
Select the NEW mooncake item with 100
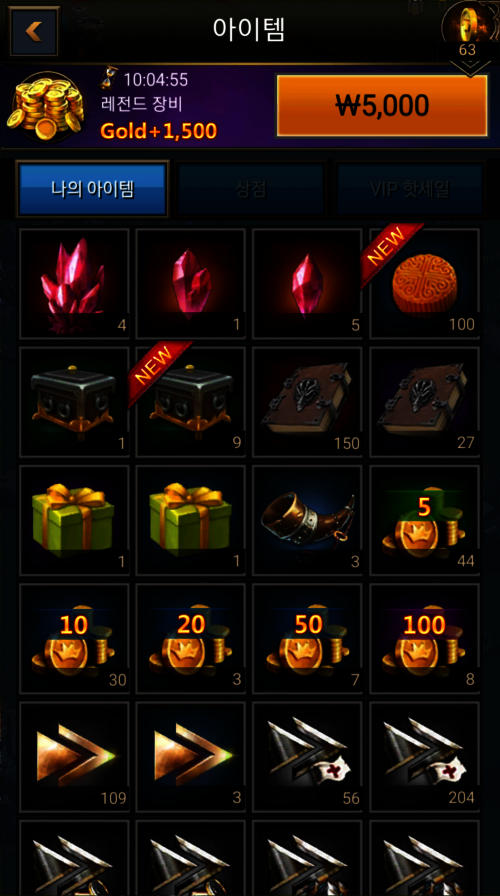[424, 284]
